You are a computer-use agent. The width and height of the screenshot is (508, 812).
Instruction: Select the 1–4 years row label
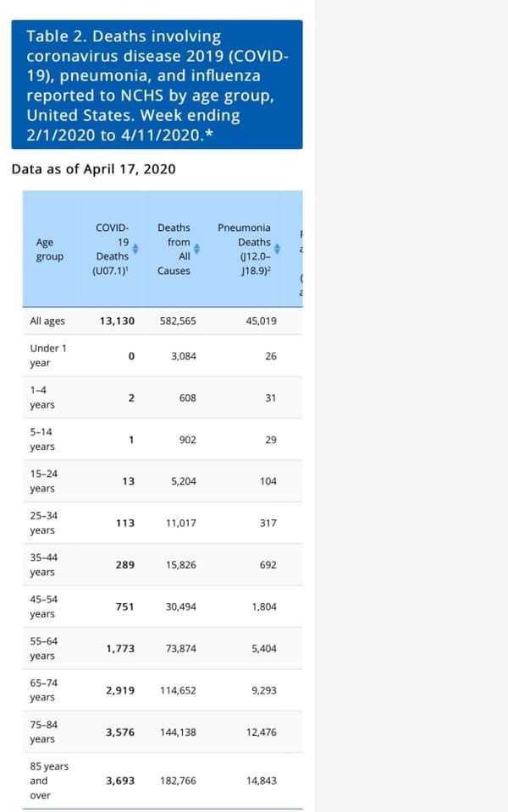(x=42, y=398)
